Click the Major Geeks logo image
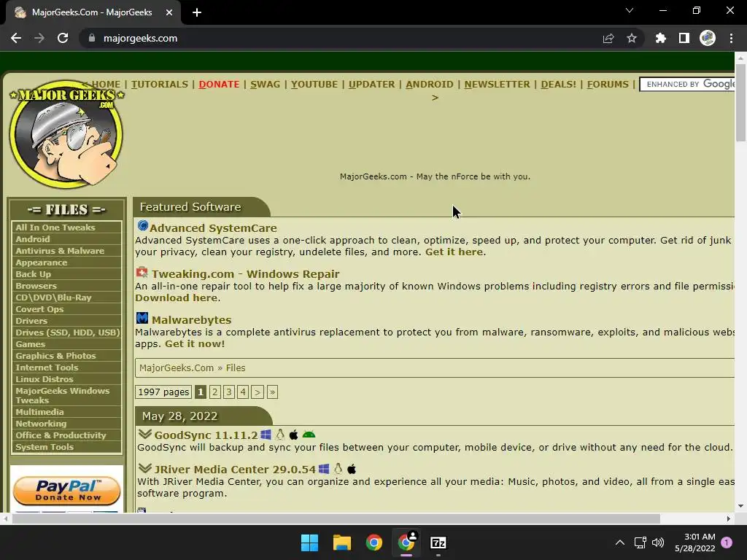The image size is (747, 560). (x=66, y=134)
